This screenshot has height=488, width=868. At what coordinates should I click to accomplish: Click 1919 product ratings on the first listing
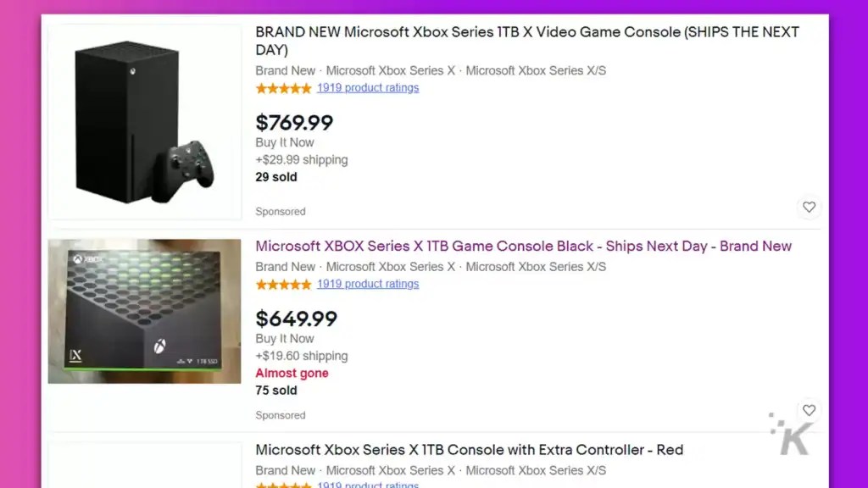368,87
